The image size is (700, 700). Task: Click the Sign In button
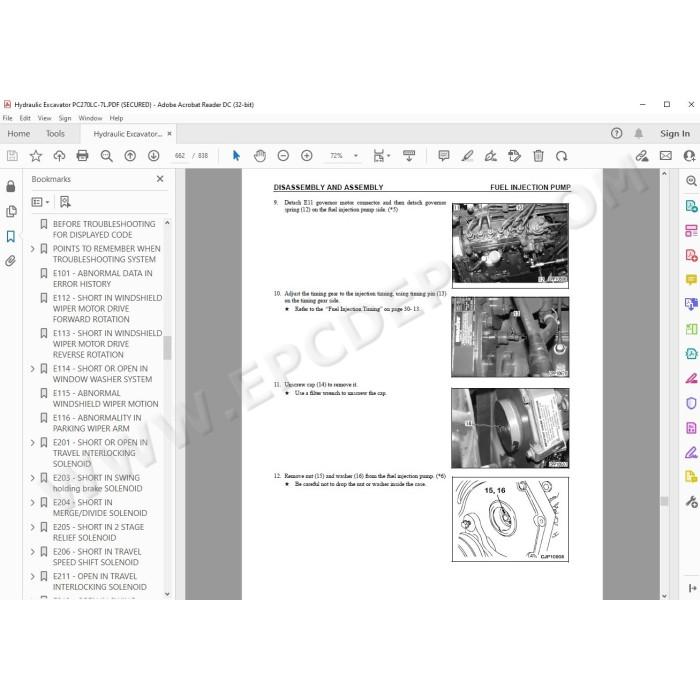tap(675, 133)
